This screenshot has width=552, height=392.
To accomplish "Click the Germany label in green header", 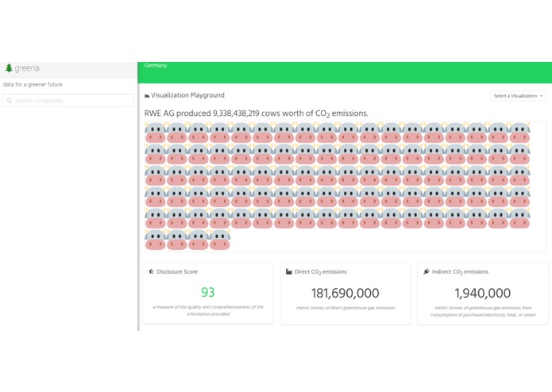I will pos(156,65).
